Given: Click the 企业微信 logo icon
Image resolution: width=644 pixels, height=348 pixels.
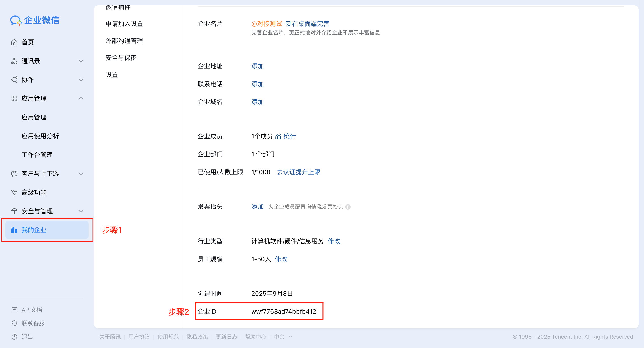Looking at the screenshot, I should tap(16, 21).
